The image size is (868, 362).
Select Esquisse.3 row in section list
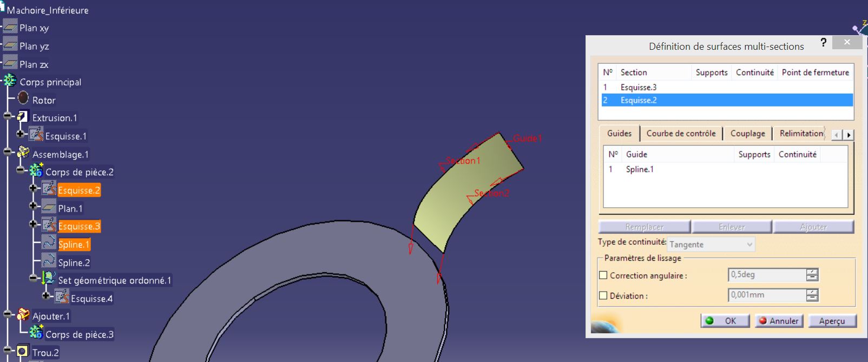click(639, 87)
